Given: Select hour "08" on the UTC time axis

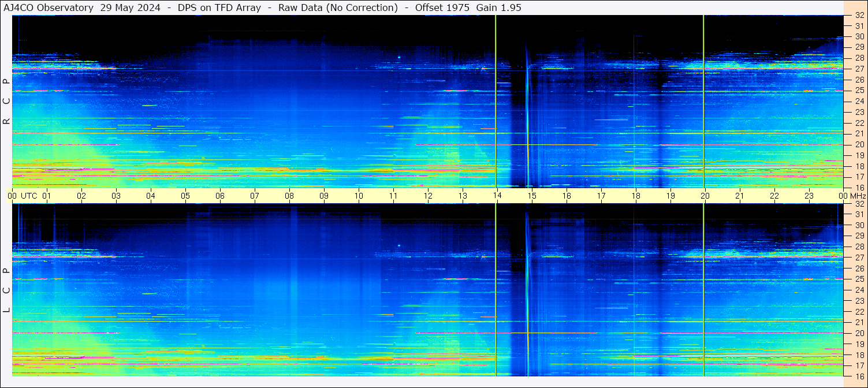Looking at the screenshot, I should (289, 196).
